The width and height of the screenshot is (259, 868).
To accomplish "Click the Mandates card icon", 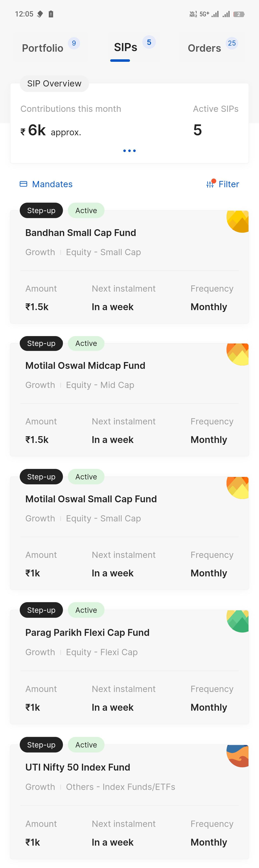I will [x=24, y=184].
